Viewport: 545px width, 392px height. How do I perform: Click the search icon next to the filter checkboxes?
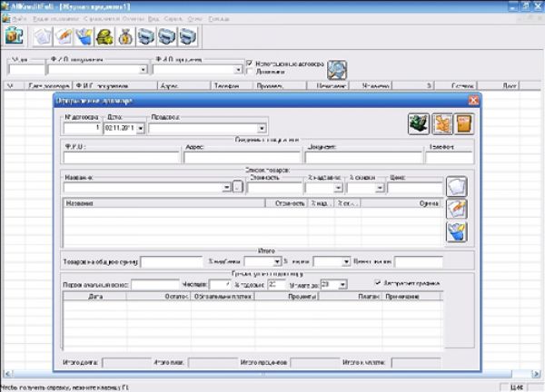[338, 68]
